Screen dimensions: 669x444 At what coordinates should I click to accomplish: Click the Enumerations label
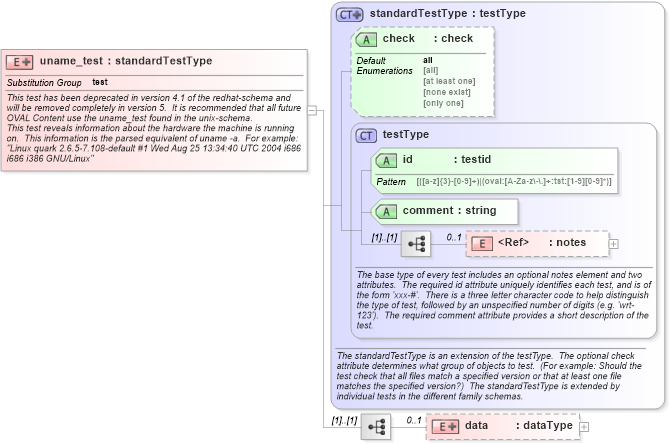[384, 71]
